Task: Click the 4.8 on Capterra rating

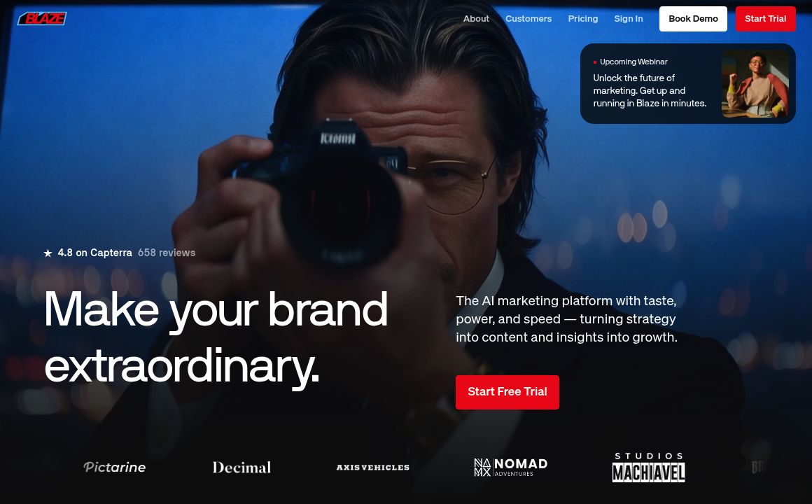Action: tap(94, 253)
